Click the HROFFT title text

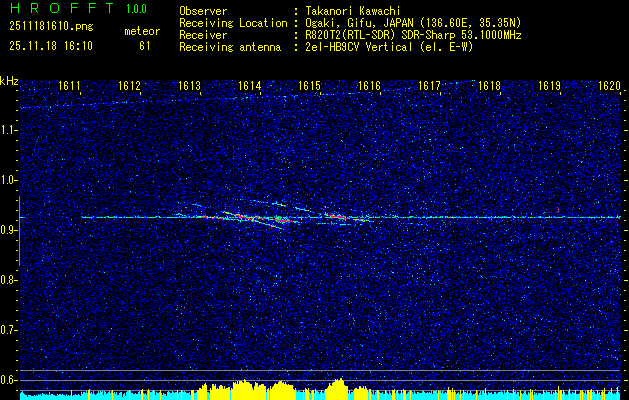61,8
